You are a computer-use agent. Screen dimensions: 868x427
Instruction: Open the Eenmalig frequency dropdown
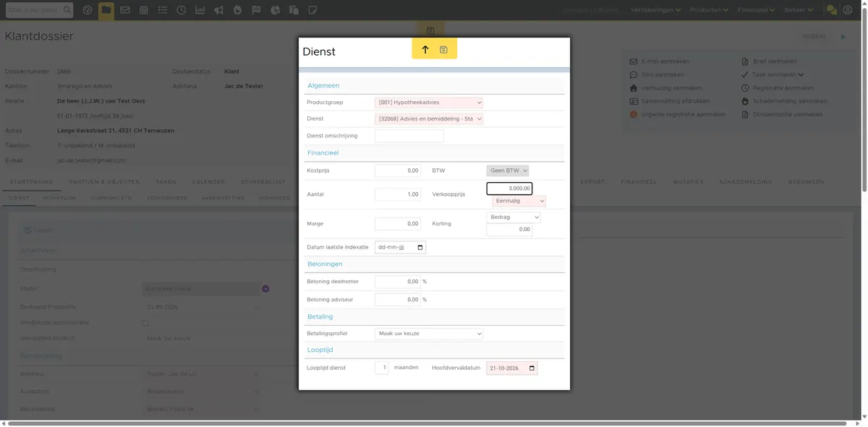coord(519,201)
